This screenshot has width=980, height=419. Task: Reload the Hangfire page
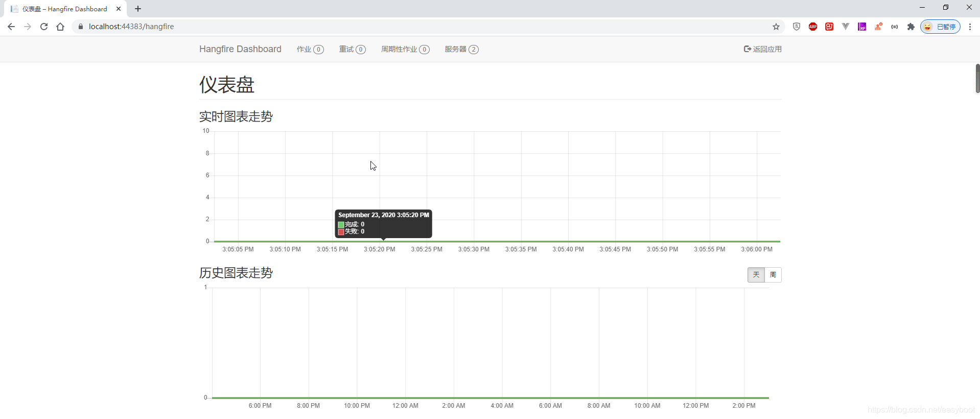44,27
